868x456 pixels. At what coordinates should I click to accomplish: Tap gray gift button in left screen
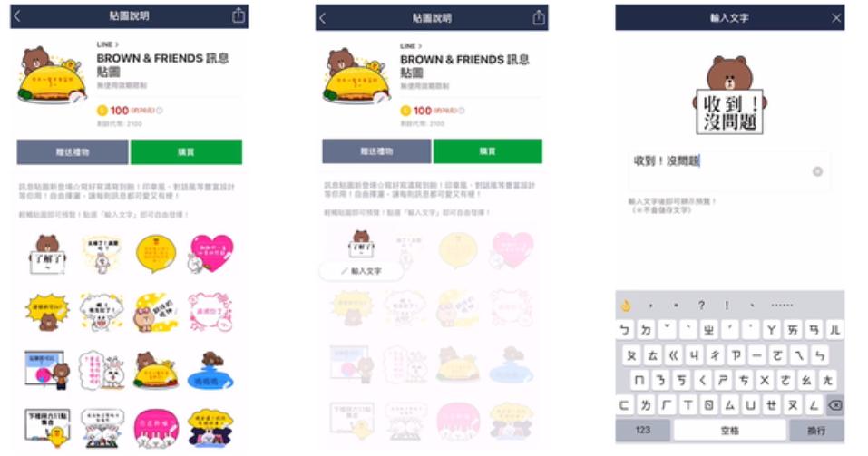click(x=73, y=151)
